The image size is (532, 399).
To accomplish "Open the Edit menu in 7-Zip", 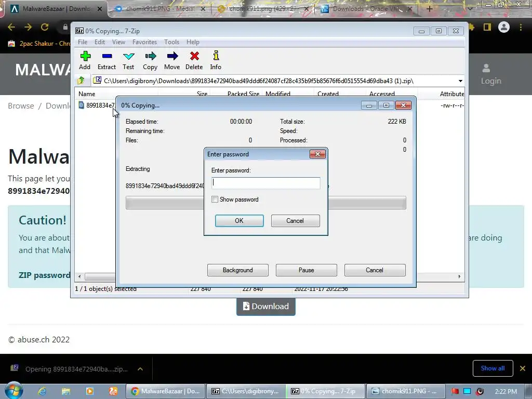I will pyautogui.click(x=100, y=42).
